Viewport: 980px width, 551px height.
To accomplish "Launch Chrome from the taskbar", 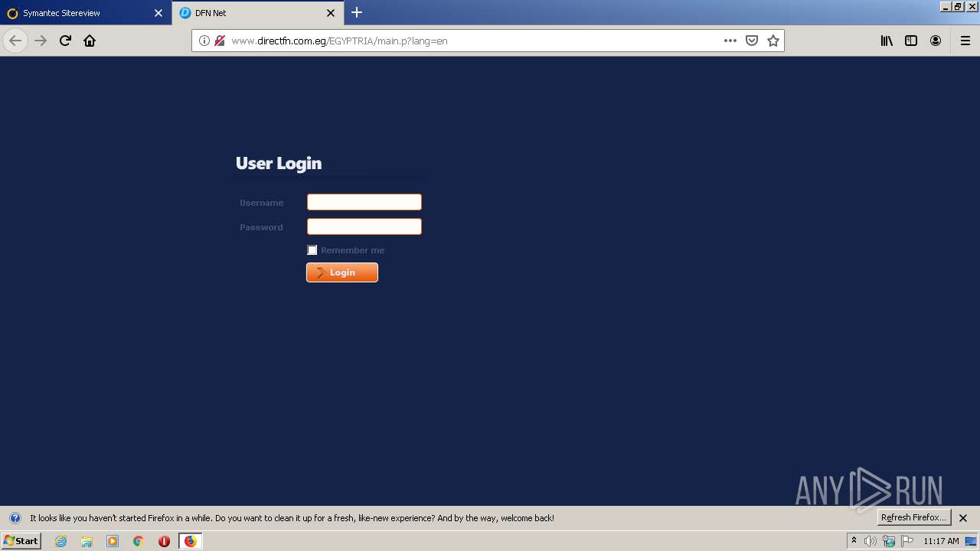I will click(139, 541).
